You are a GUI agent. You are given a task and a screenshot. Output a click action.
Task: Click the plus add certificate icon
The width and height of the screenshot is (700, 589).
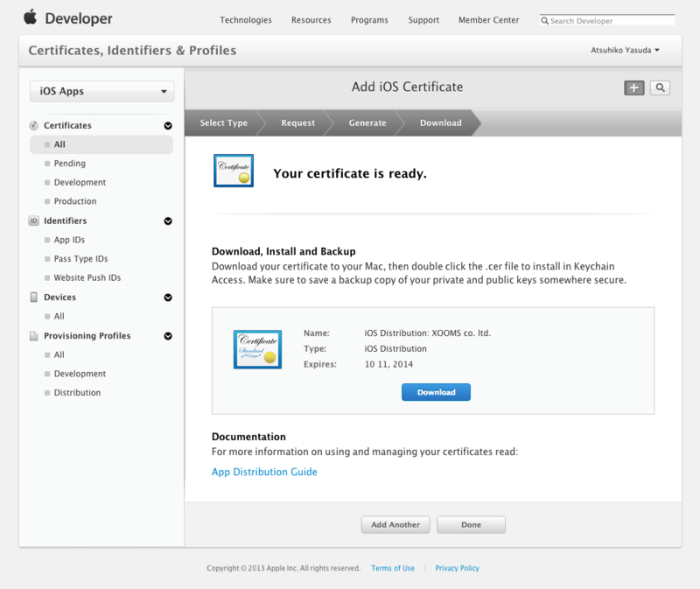(633, 88)
